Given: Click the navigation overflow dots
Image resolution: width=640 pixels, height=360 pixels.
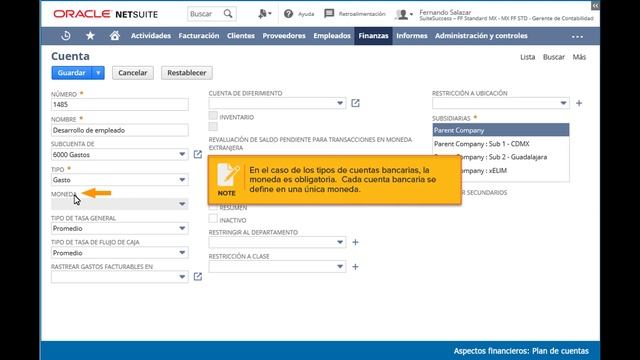Looking at the screenshot, I should point(577,36).
